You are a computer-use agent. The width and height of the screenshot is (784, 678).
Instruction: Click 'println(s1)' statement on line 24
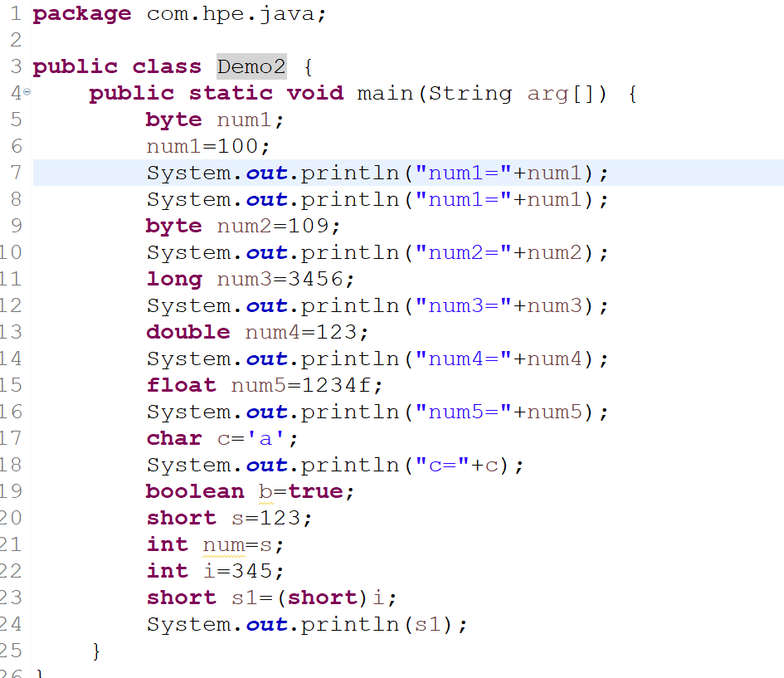(x=306, y=624)
